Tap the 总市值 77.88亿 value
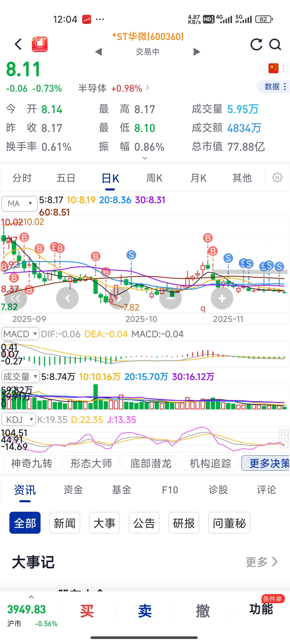 pyautogui.click(x=246, y=147)
